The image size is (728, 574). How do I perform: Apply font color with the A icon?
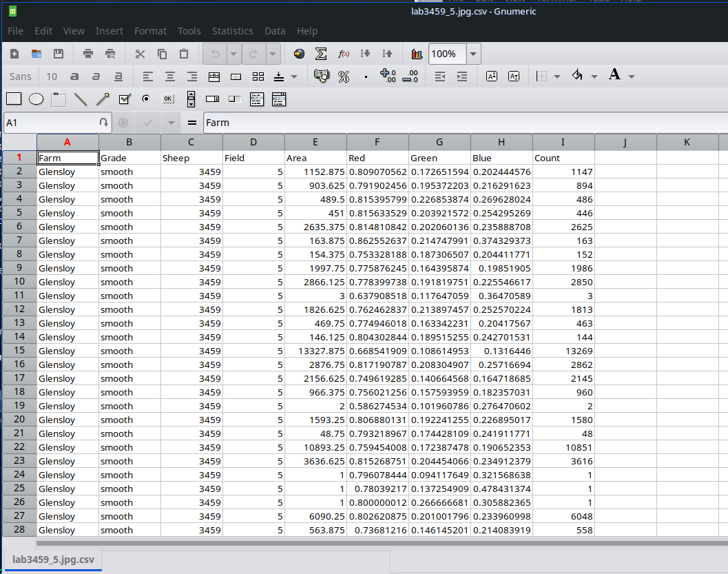(x=615, y=74)
